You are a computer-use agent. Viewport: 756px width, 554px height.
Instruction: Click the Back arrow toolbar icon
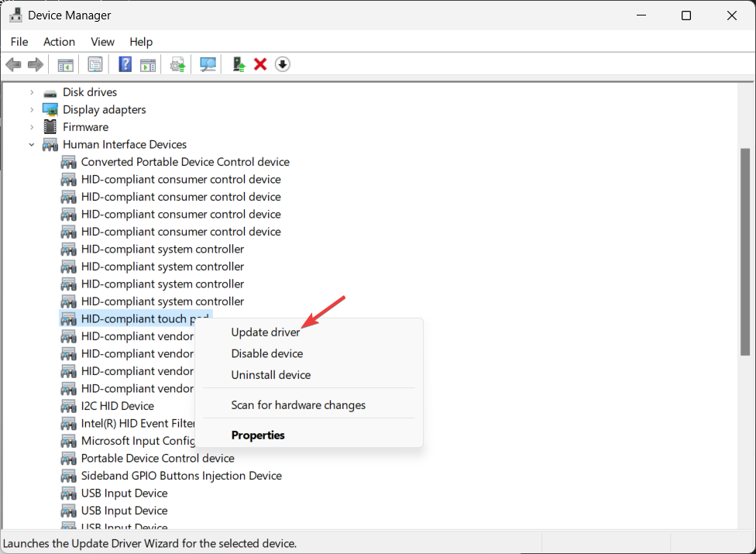coord(13,64)
